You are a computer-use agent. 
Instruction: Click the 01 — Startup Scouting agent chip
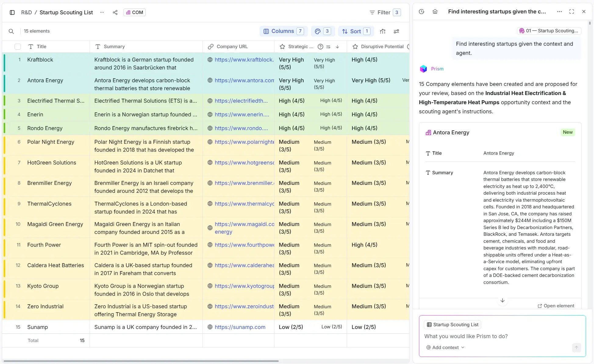point(549,31)
